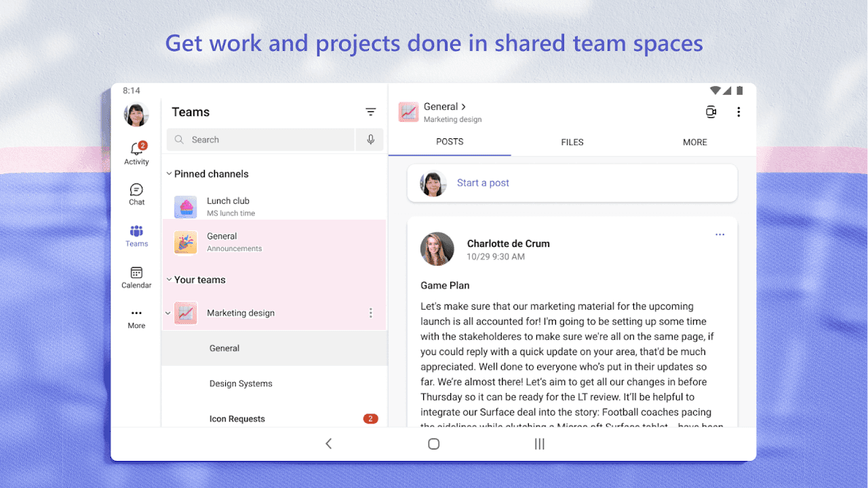Image resolution: width=868 pixels, height=488 pixels.
Task: Open General channel details chevron in header
Action: (464, 107)
